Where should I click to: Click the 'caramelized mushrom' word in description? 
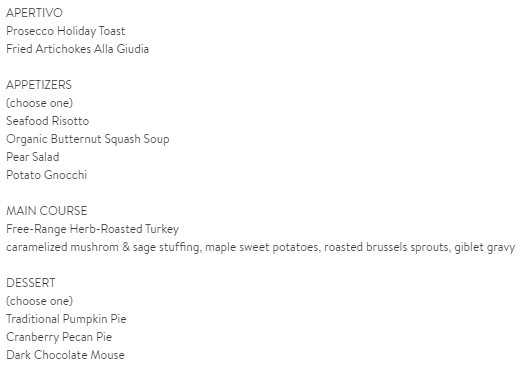point(62,247)
